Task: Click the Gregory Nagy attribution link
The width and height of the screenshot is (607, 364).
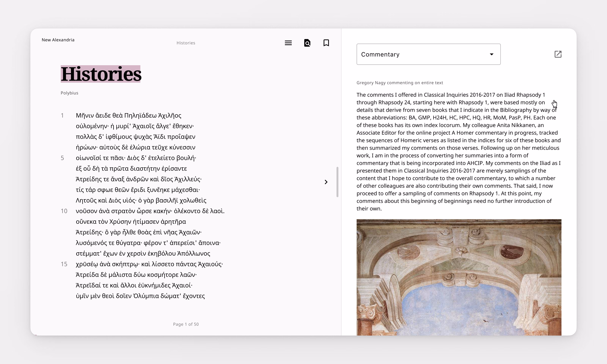Action: point(400,83)
